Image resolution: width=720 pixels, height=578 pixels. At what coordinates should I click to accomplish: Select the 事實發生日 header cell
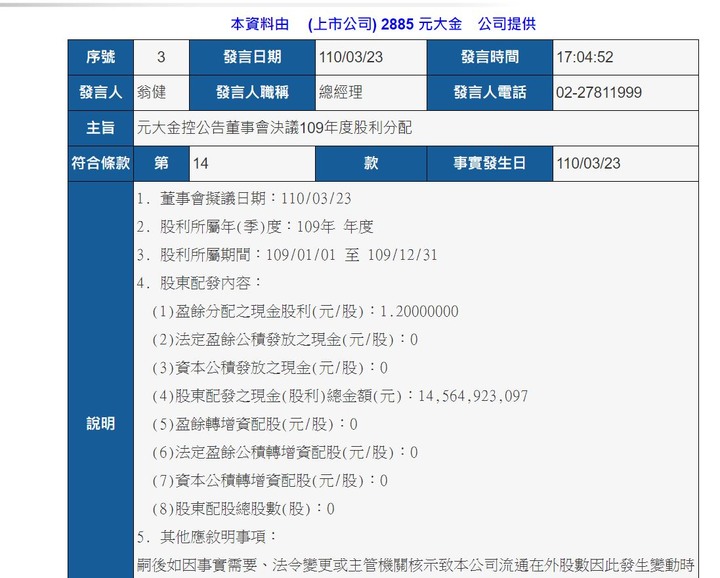pos(489,163)
